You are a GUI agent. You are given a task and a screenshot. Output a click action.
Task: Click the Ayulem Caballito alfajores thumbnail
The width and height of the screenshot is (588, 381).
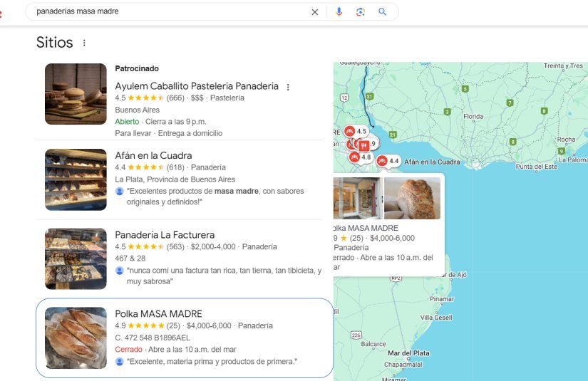point(76,94)
